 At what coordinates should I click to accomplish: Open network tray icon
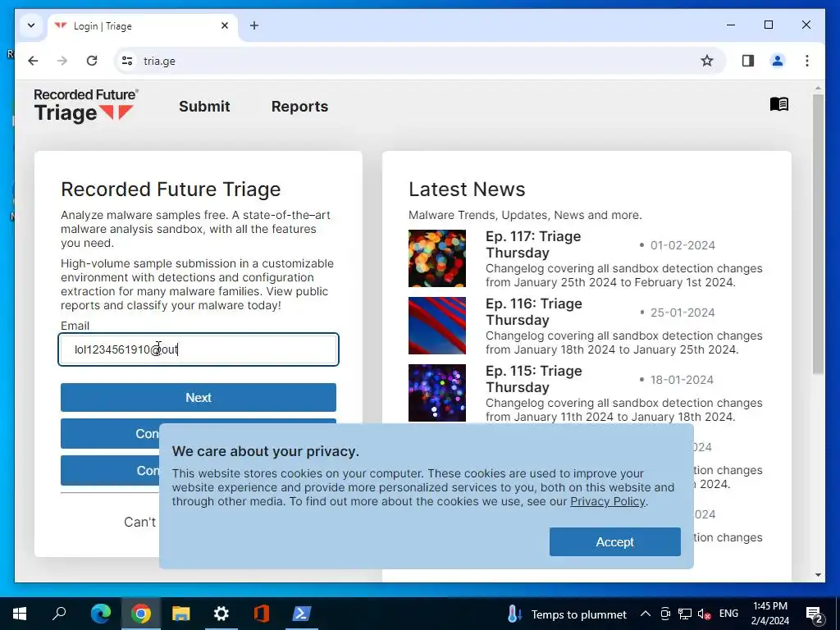(x=685, y=614)
